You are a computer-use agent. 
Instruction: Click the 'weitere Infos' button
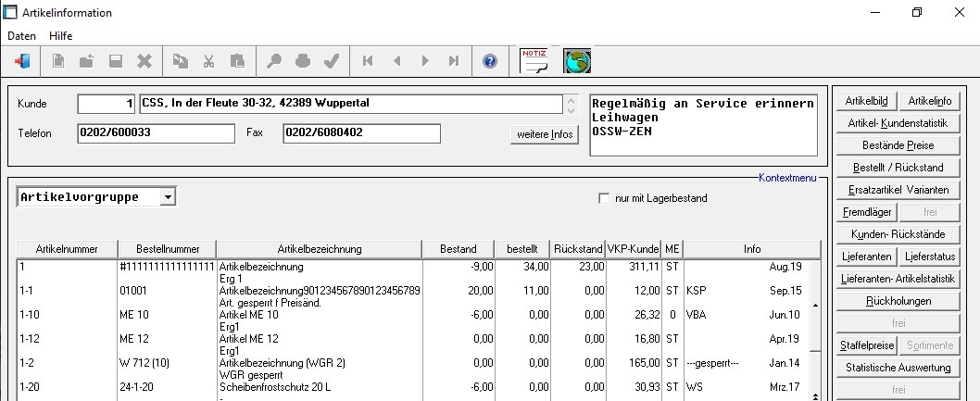point(545,134)
